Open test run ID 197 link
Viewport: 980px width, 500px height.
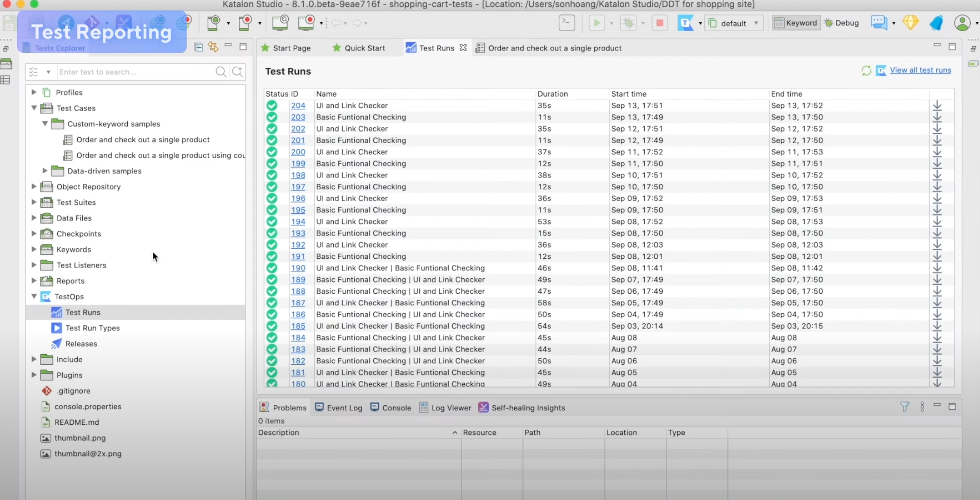(x=298, y=187)
